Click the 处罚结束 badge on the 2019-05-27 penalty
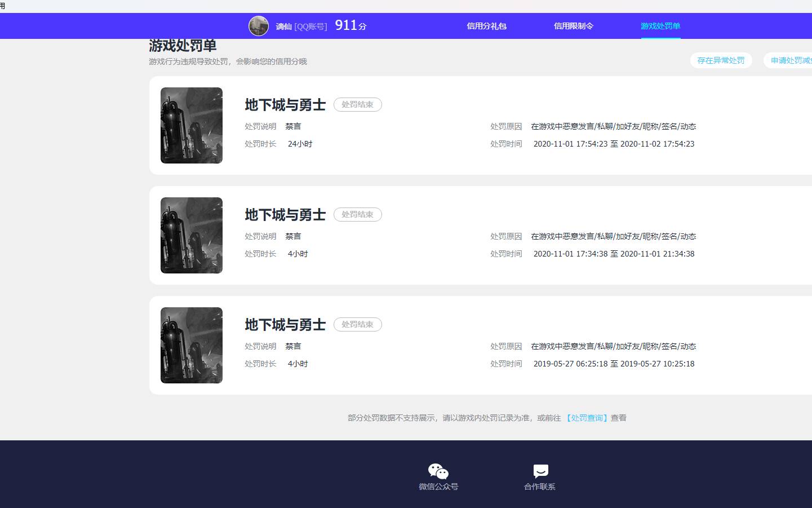Screen dimensions: 812x508 [358, 324]
